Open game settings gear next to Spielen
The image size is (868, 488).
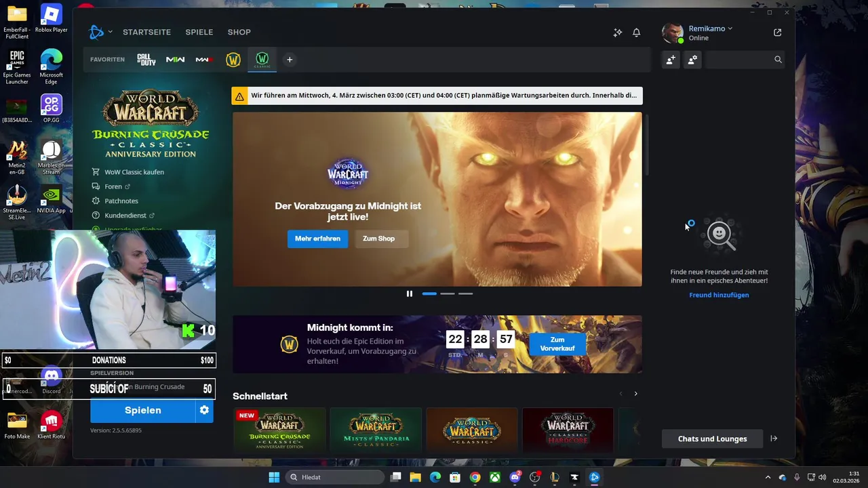[204, 410]
